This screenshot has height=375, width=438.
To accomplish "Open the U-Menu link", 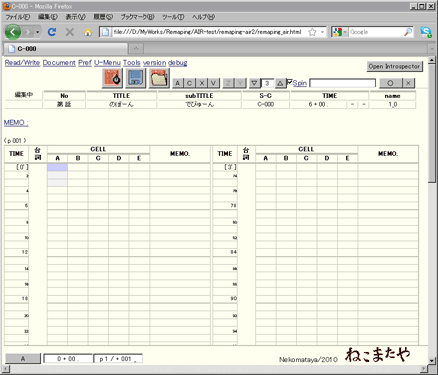I will (107, 63).
